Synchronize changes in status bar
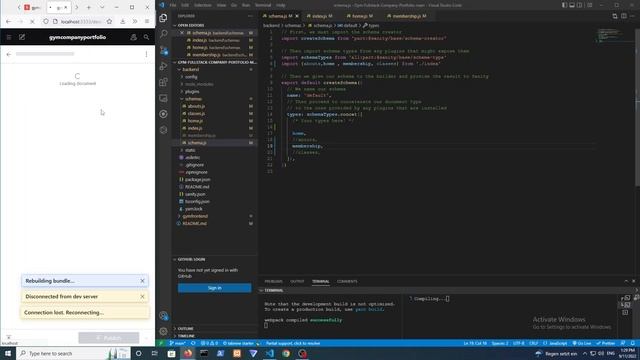Image resolution: width=640 pixels, height=360 pixels. [193, 343]
